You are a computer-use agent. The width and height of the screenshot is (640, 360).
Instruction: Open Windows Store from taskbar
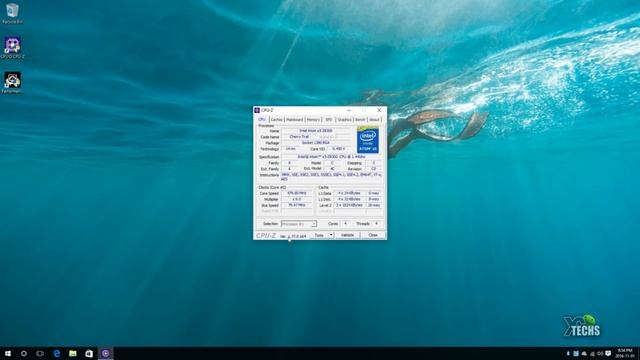point(89,353)
